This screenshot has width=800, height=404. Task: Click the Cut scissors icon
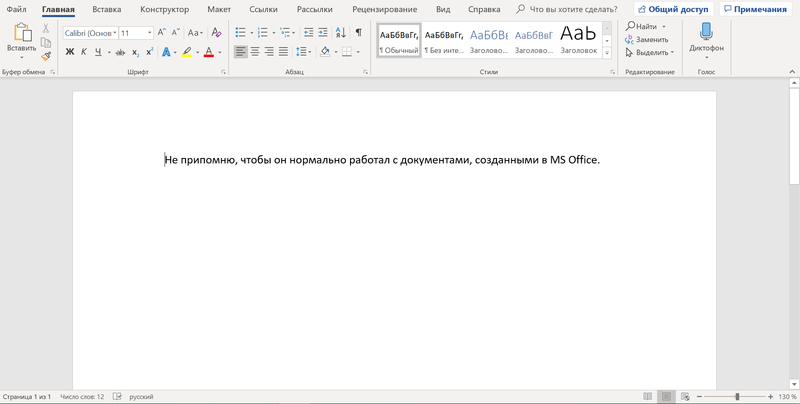click(46, 29)
